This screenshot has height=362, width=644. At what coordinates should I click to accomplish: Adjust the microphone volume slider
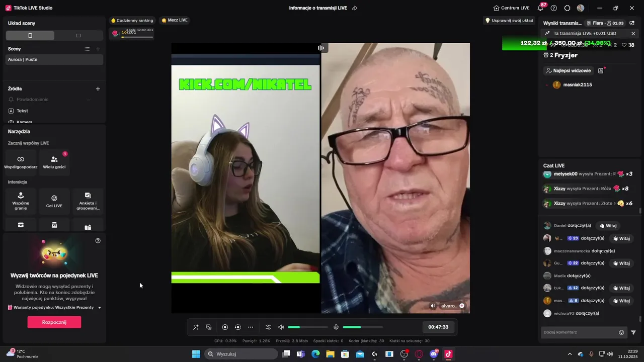point(363,327)
